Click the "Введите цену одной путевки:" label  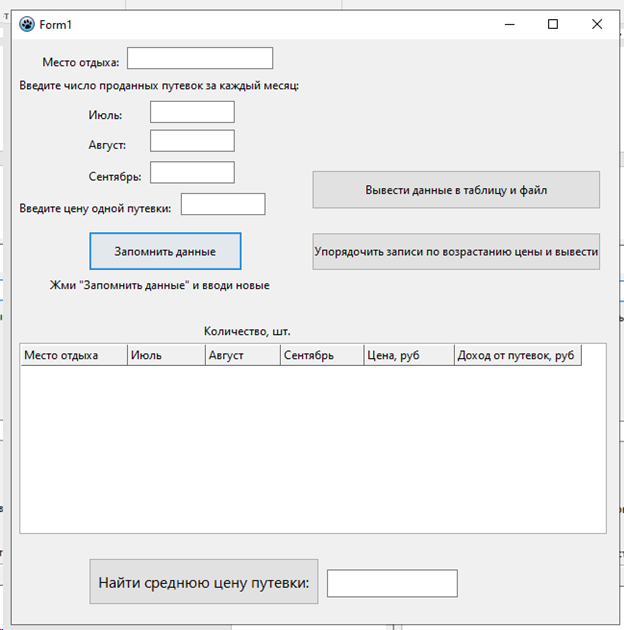coord(95,208)
